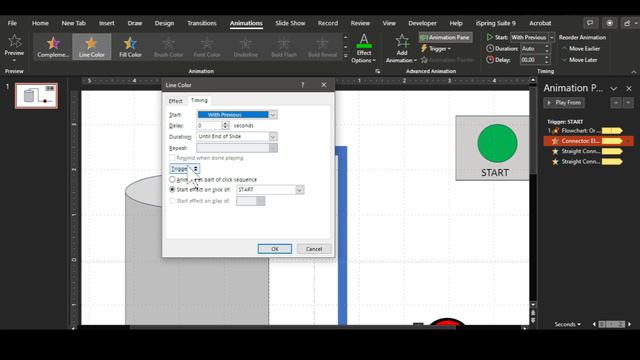
Task: Open the Comments icon in title area
Action: click(590, 23)
